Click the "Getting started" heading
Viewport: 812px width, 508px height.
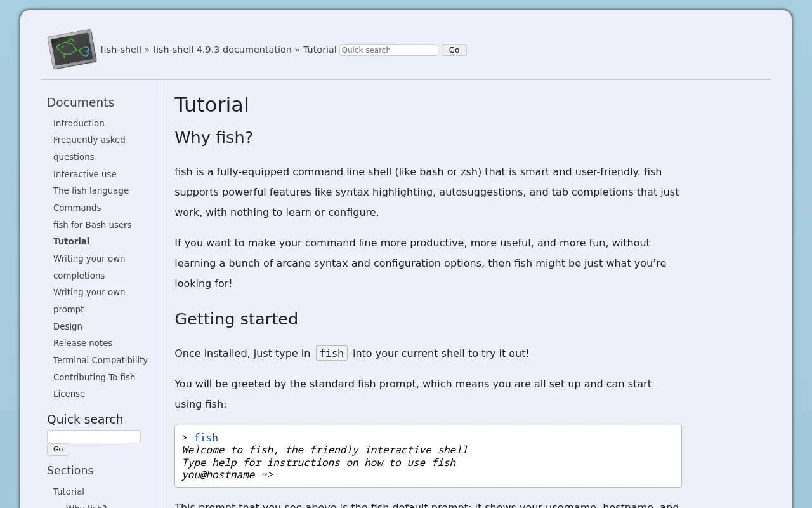pyautogui.click(x=236, y=319)
